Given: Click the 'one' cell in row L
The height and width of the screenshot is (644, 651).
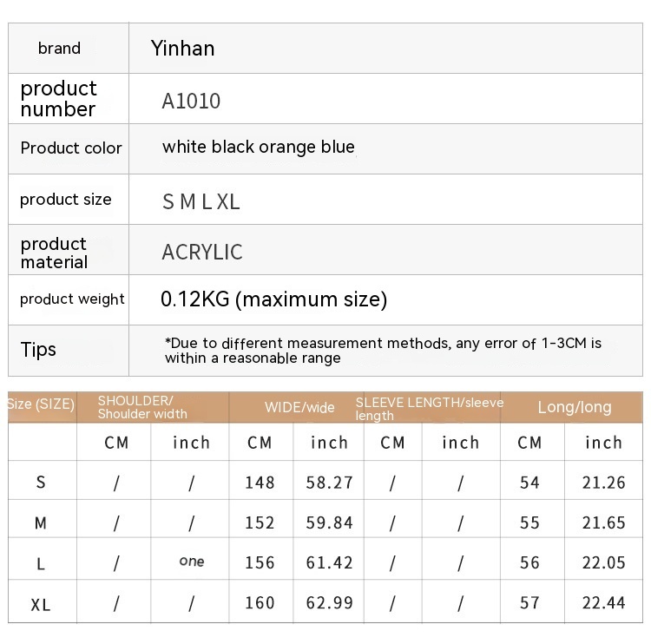Looking at the screenshot, I should click(x=192, y=562).
